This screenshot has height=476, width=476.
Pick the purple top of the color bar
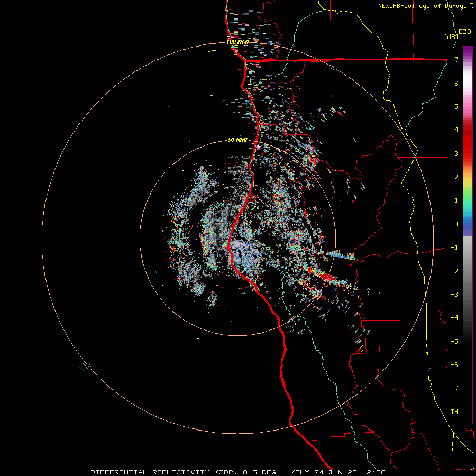click(x=467, y=52)
